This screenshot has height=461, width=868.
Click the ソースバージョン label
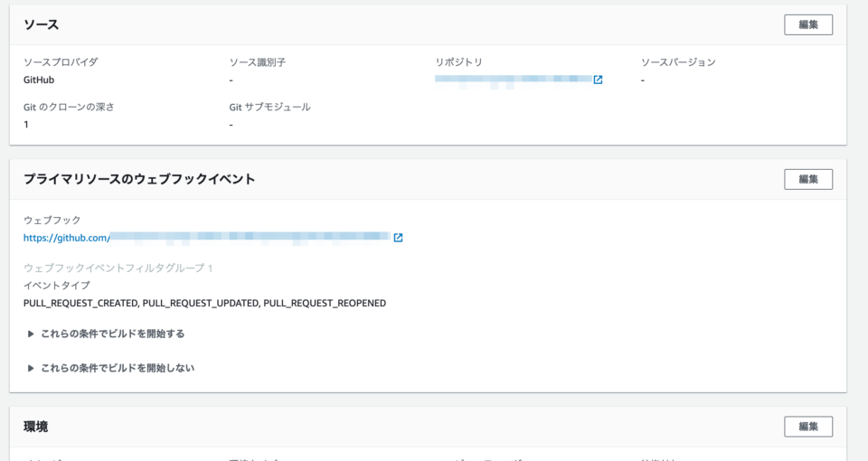click(678, 62)
